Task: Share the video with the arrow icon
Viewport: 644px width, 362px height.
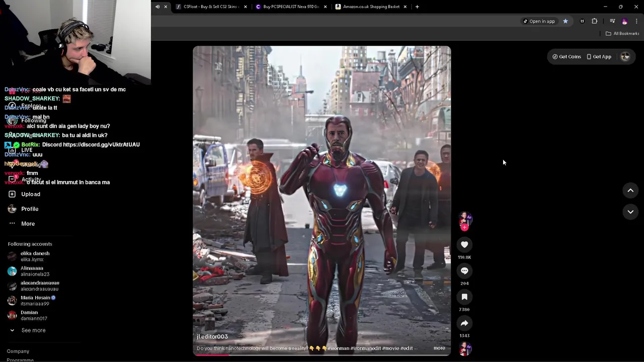Action: (x=464, y=323)
